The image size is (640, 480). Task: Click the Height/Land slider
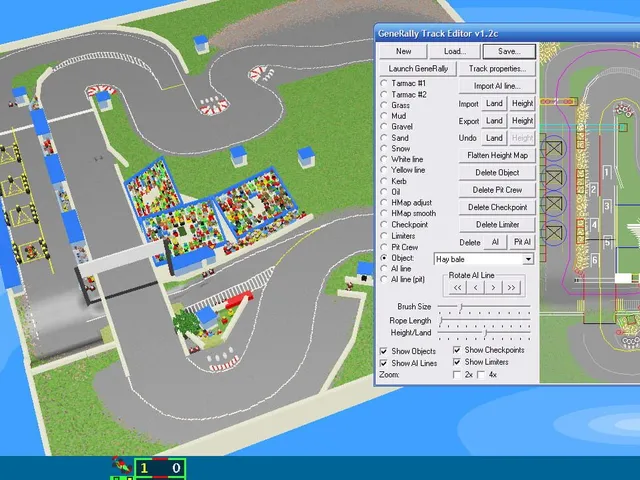[x=484, y=334]
